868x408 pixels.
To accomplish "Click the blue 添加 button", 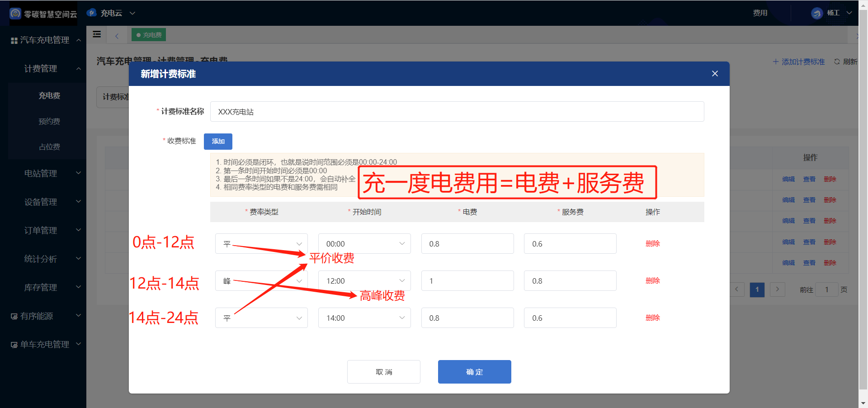I will [x=218, y=141].
